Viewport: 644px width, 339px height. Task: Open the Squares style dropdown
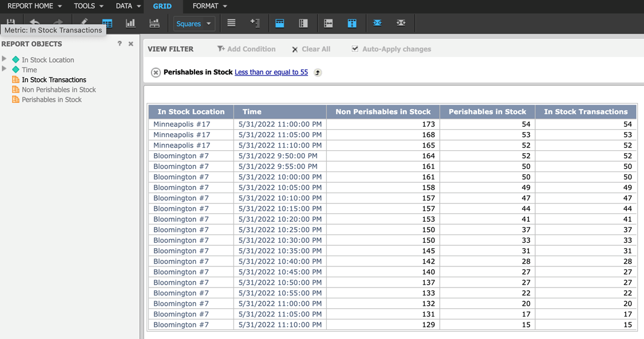click(194, 23)
